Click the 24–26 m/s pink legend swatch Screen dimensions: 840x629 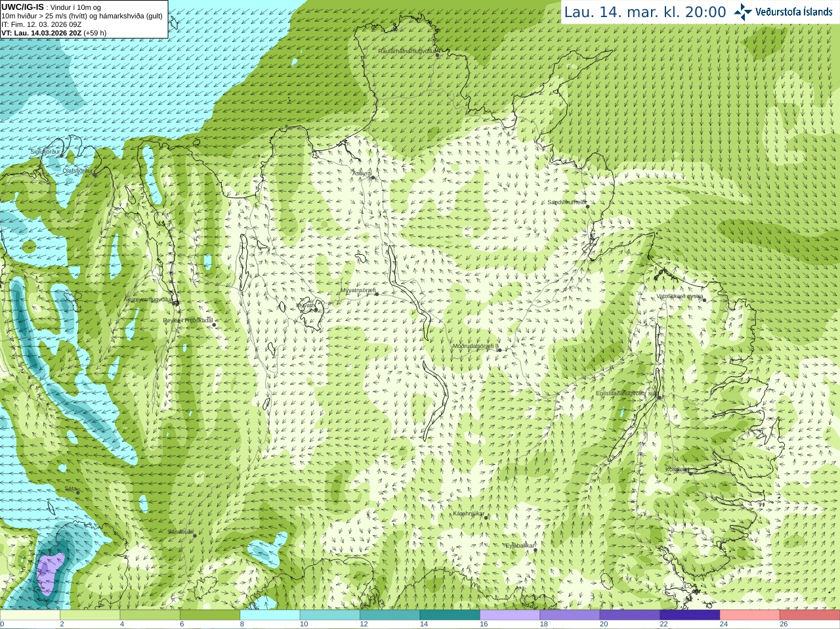point(749,615)
